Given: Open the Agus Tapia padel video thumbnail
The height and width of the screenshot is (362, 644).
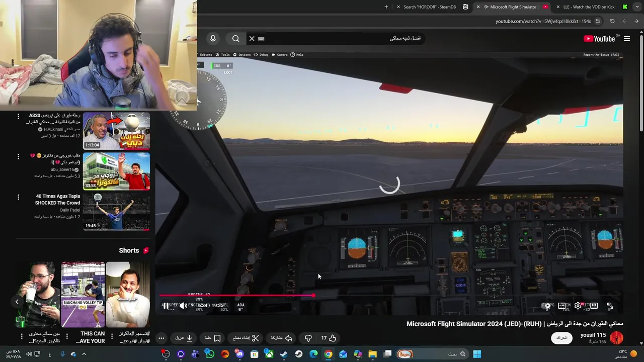Looking at the screenshot, I should (x=116, y=211).
